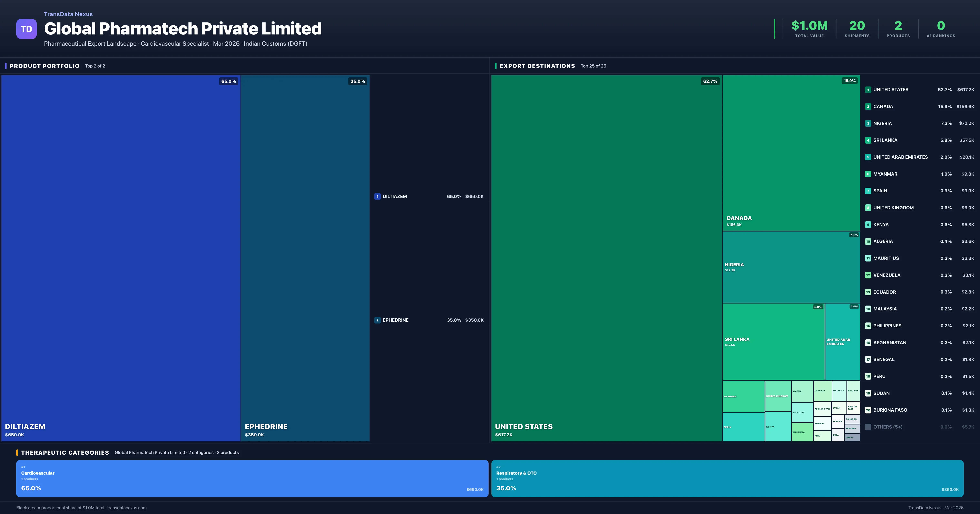Click the transdatanexus.com footer text
Screen dimensions: 980x514
point(127,508)
